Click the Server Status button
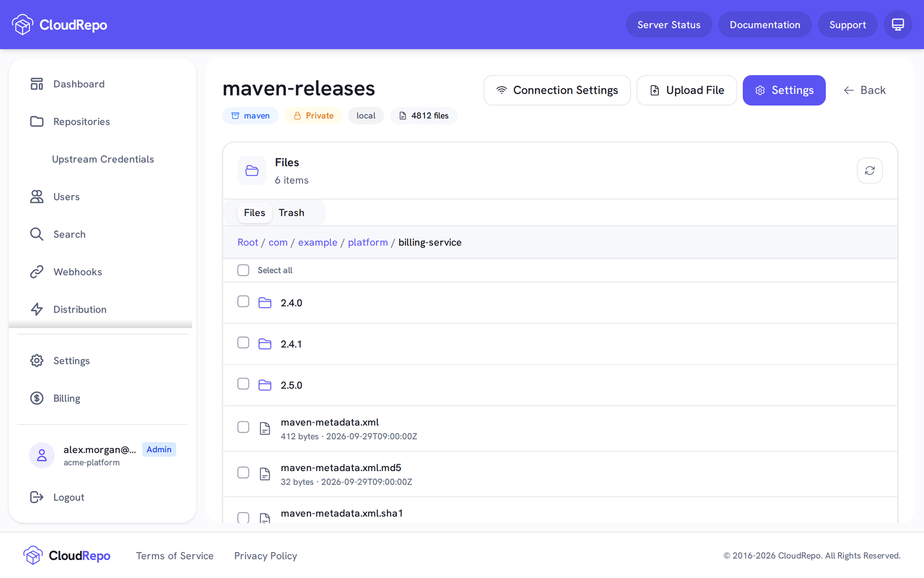Screen dimensions: 924x578 669,25
